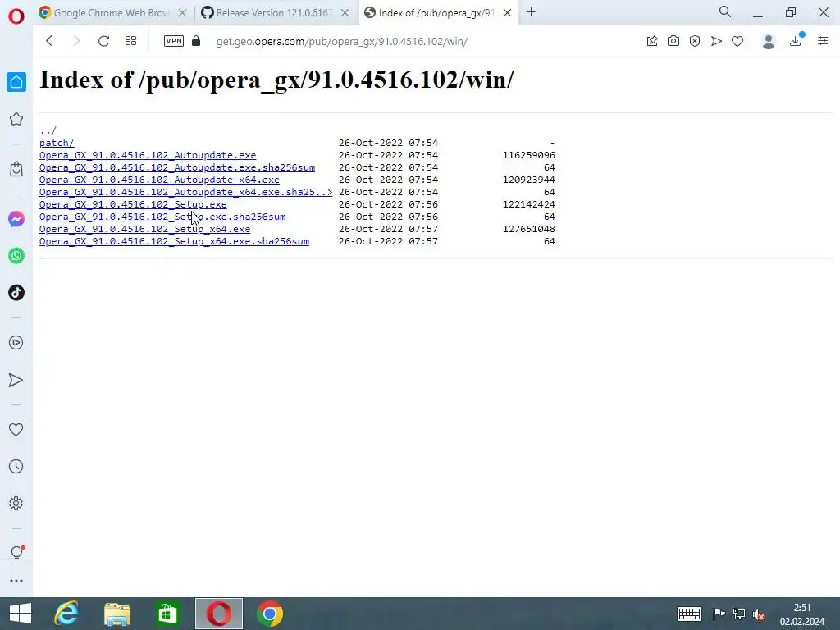The image size is (840, 630).
Task: Go back to previous page
Action: point(49,41)
